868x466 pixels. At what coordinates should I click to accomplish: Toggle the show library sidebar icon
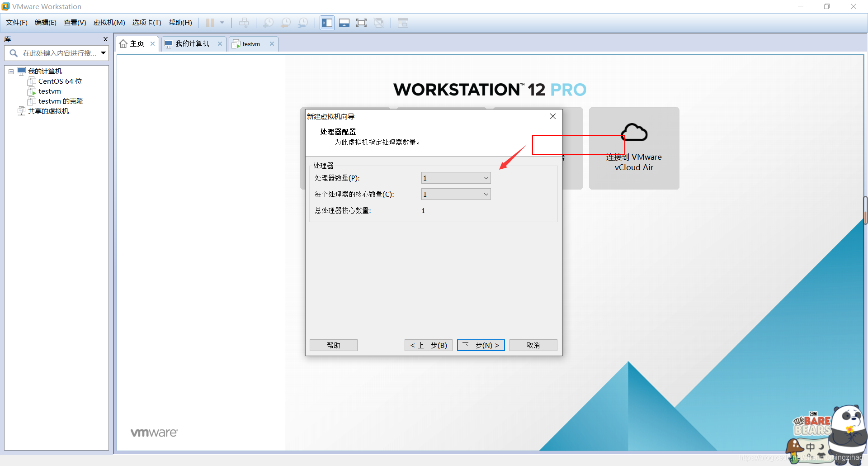pos(327,23)
